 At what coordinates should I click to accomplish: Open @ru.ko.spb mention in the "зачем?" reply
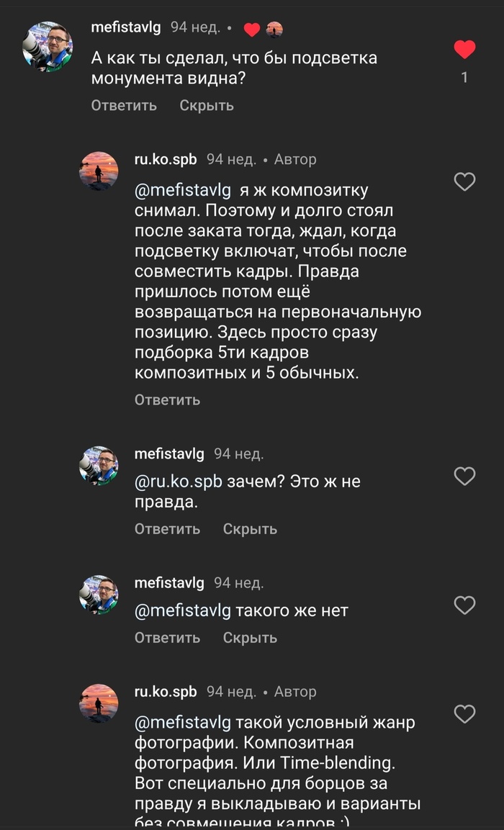click(179, 482)
